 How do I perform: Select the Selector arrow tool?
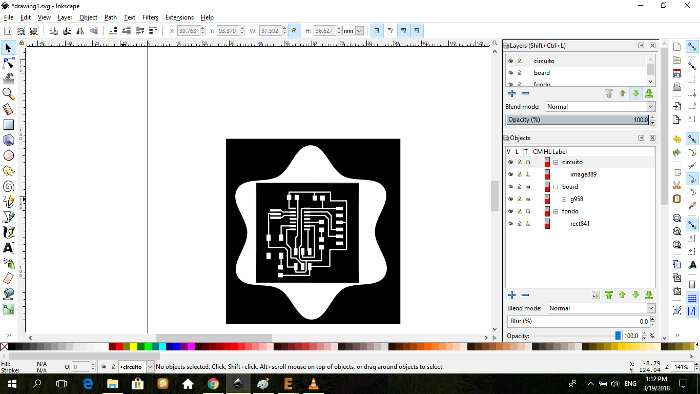(x=8, y=48)
